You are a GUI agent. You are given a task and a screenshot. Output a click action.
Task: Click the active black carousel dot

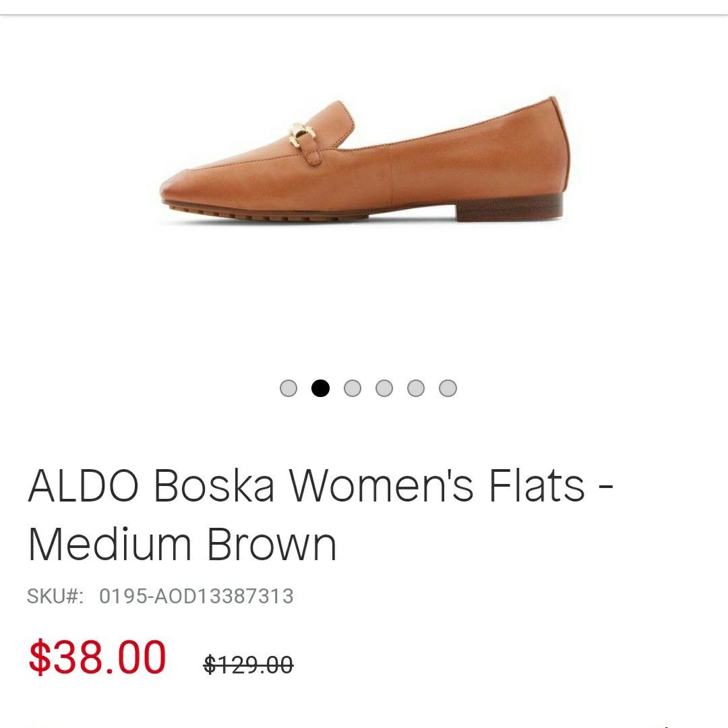pos(320,388)
